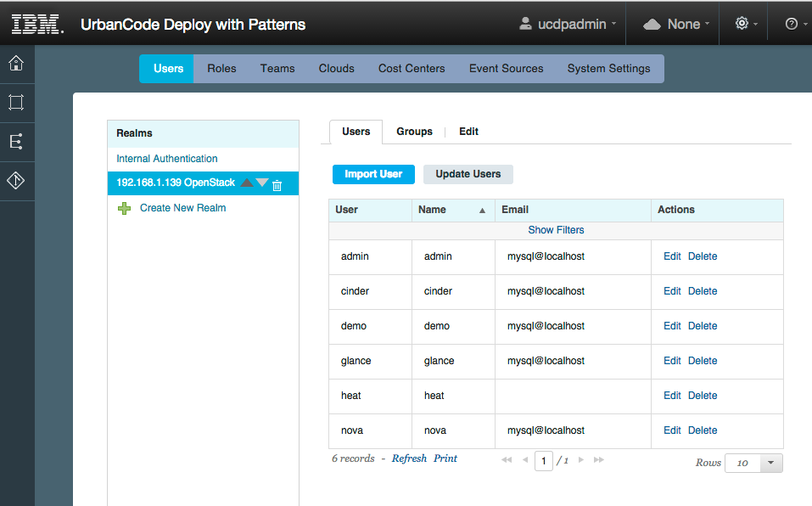Viewport: 812px width, 506px height.
Task: Click the Import User button
Action: pos(373,174)
